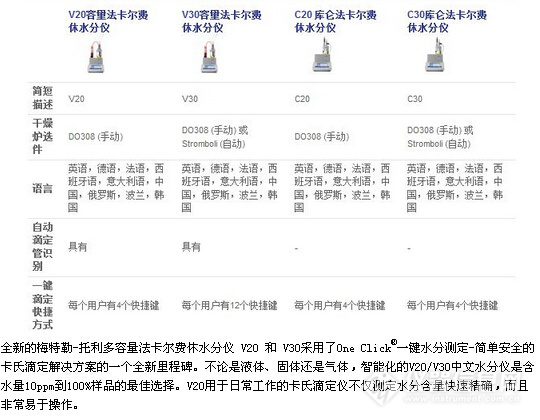Click the V30 titrator product image
The width and height of the screenshot is (540, 420).
pyautogui.click(x=209, y=57)
